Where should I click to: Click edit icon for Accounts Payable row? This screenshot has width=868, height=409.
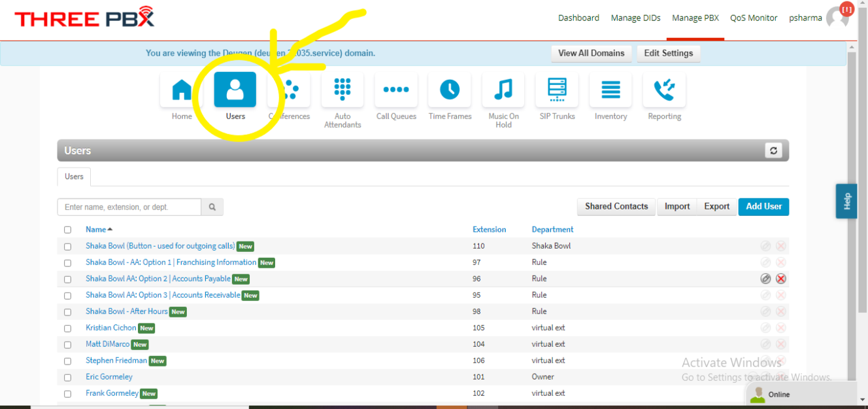766,279
